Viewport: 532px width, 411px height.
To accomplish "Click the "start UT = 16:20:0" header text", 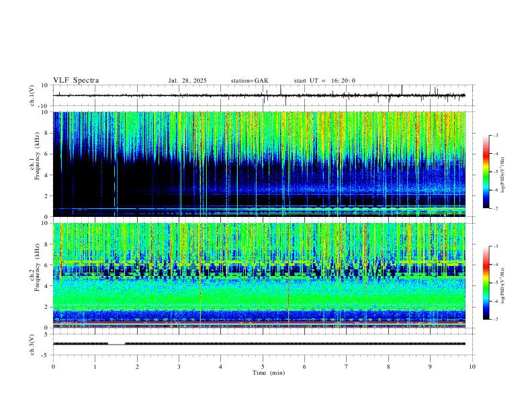I will 324,81.
